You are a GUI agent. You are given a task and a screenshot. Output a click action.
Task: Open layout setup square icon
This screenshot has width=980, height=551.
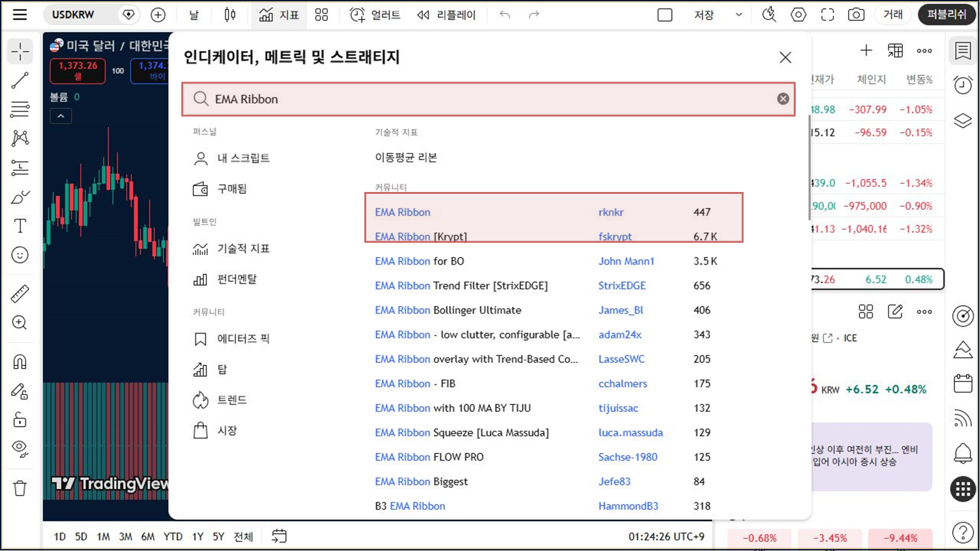(665, 15)
